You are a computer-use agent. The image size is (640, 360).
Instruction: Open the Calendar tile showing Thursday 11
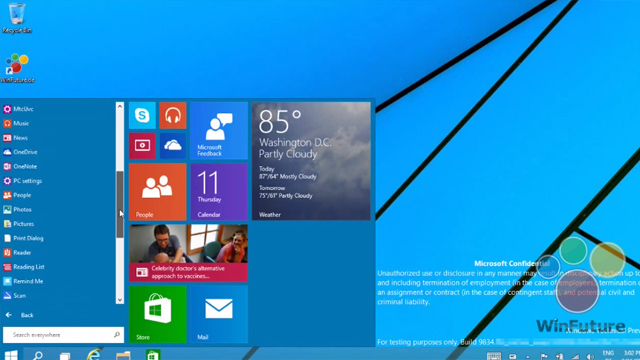[x=219, y=192]
